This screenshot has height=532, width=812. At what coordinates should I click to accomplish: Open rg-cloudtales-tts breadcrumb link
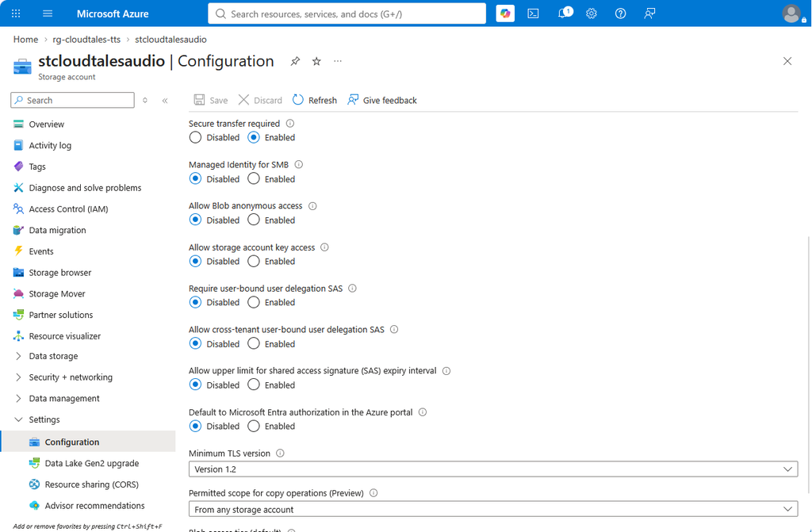coord(86,40)
